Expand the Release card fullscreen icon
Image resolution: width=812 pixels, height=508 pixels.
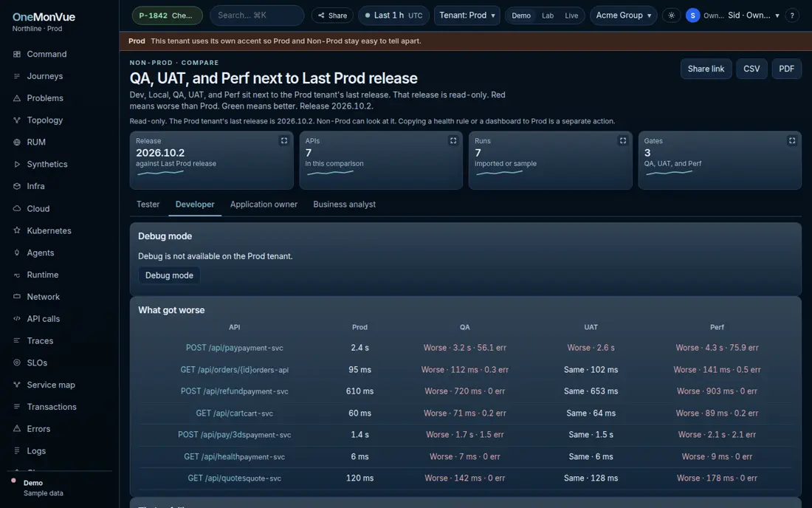coord(283,140)
